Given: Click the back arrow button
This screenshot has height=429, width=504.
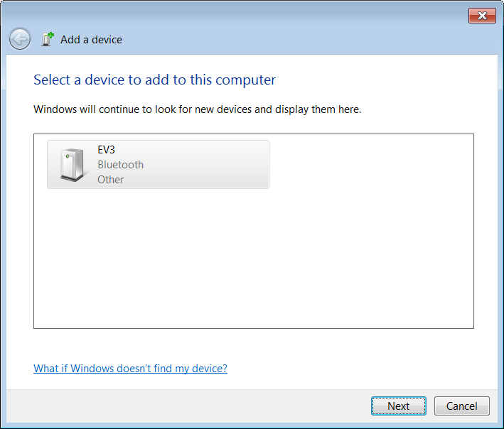Looking at the screenshot, I should pyautogui.click(x=20, y=39).
